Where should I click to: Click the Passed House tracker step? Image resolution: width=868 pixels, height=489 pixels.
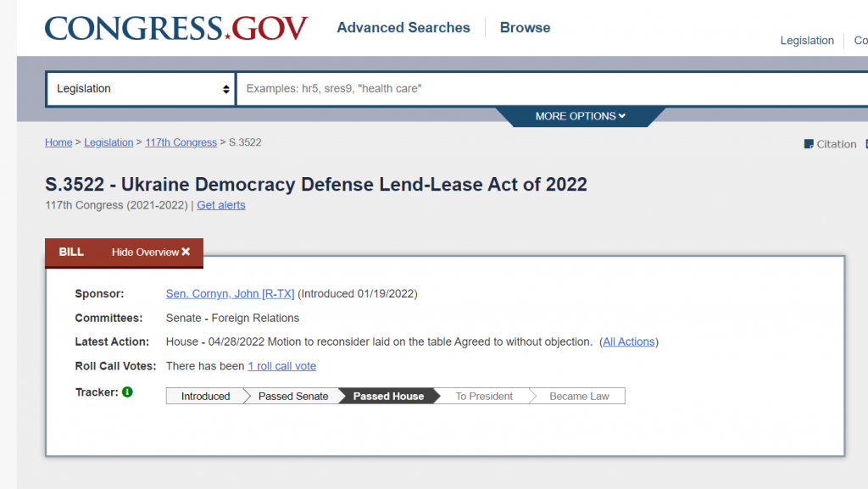coord(388,396)
